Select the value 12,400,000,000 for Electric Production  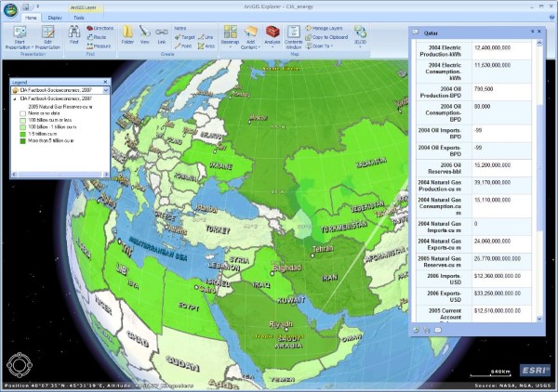point(493,47)
